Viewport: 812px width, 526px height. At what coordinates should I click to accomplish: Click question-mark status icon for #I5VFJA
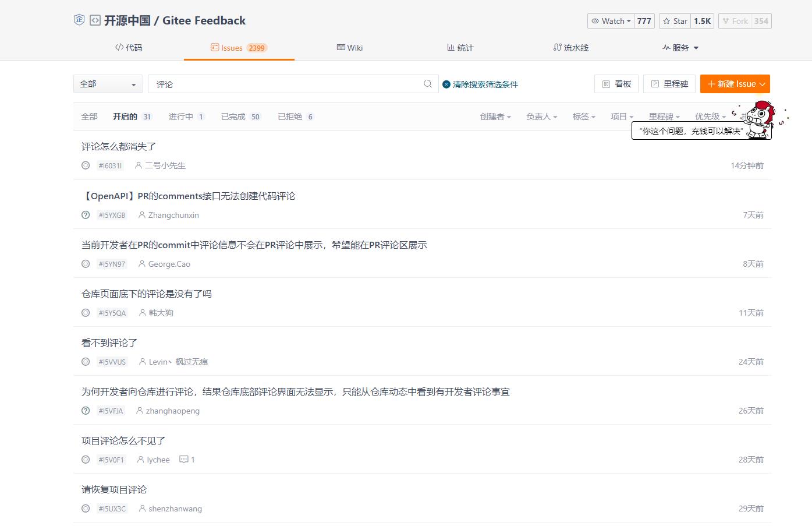point(86,411)
